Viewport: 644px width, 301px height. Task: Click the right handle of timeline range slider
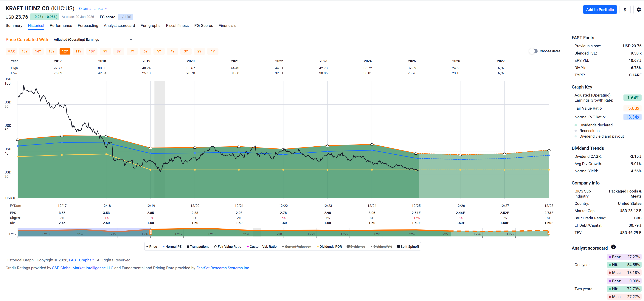[549, 232]
